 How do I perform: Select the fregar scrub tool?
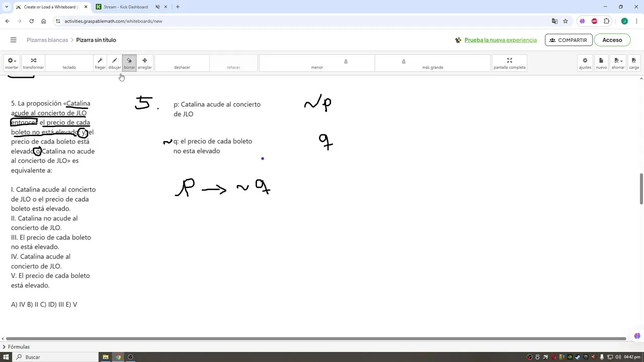pos(100,63)
